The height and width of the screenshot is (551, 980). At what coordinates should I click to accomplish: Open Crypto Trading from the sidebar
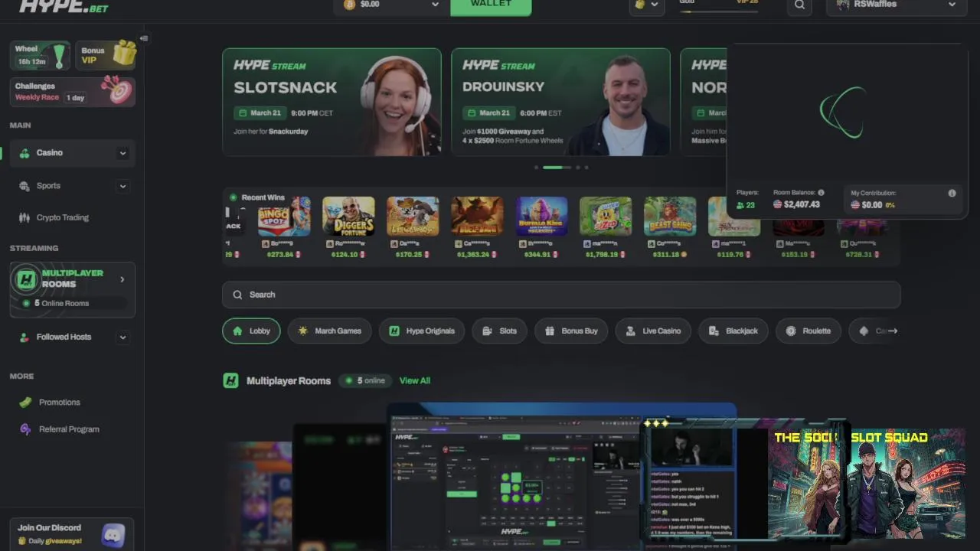[x=62, y=217]
